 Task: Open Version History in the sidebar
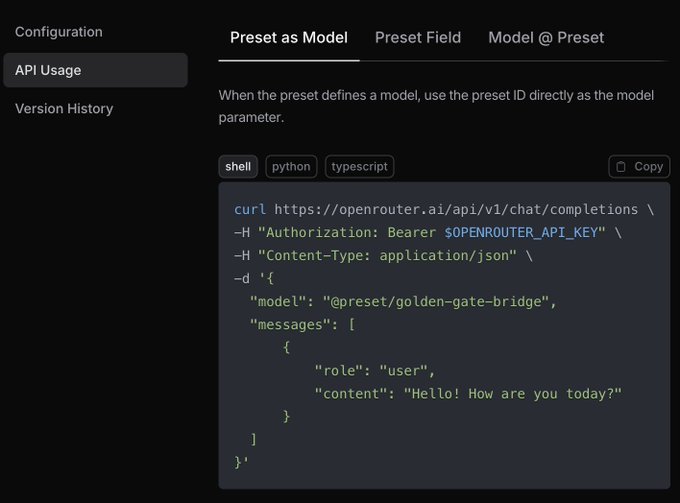coord(64,108)
